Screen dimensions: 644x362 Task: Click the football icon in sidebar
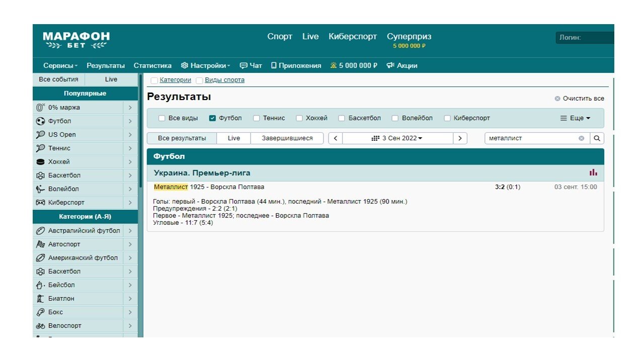click(x=40, y=121)
